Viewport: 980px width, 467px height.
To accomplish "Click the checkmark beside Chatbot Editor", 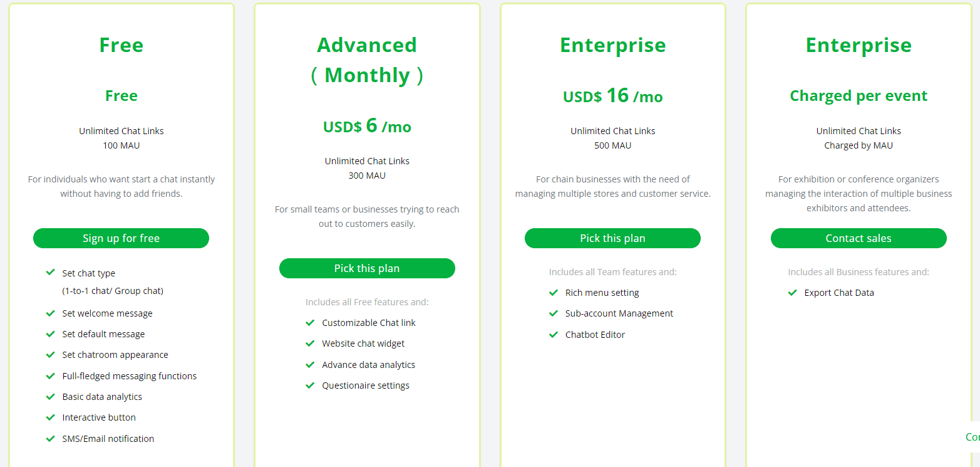I will pos(554,334).
